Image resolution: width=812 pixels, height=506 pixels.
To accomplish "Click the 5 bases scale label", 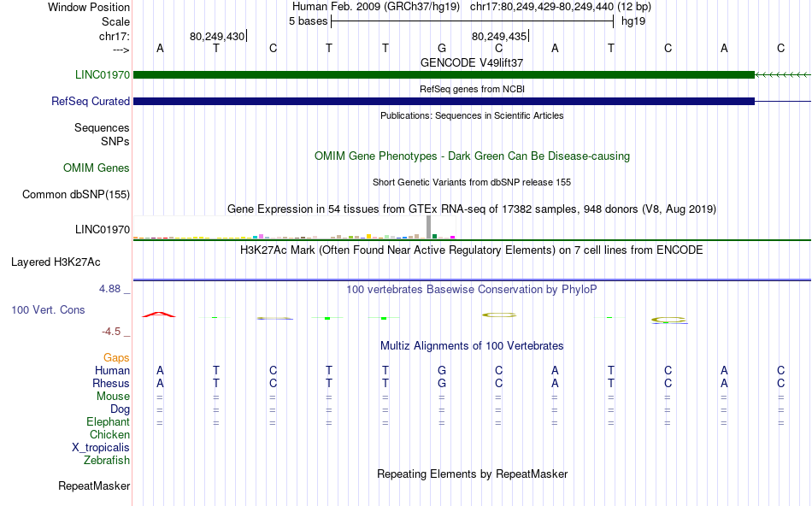I will (x=308, y=21).
